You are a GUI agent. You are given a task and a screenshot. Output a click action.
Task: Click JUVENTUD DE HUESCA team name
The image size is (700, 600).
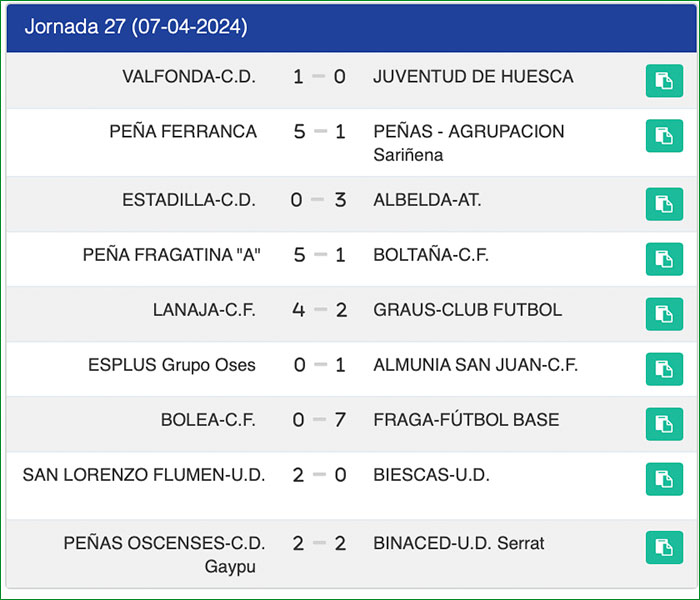point(473,77)
